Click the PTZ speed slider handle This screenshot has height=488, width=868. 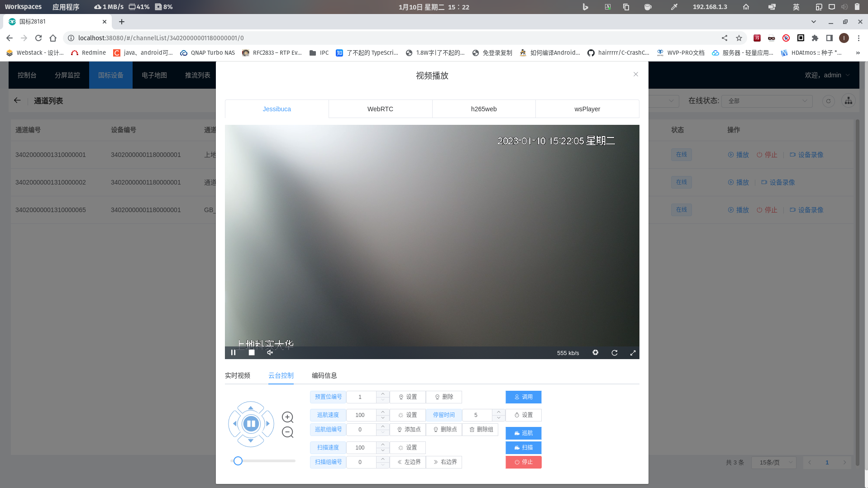pos(238,461)
